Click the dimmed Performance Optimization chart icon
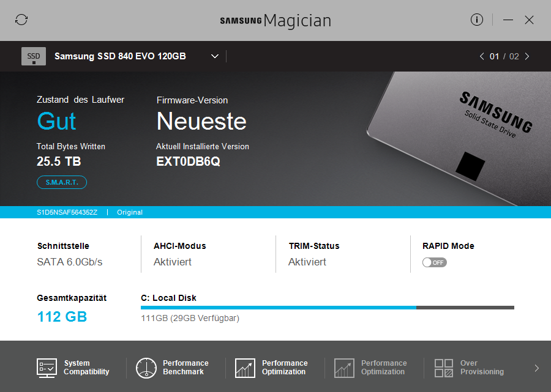 pos(344,368)
